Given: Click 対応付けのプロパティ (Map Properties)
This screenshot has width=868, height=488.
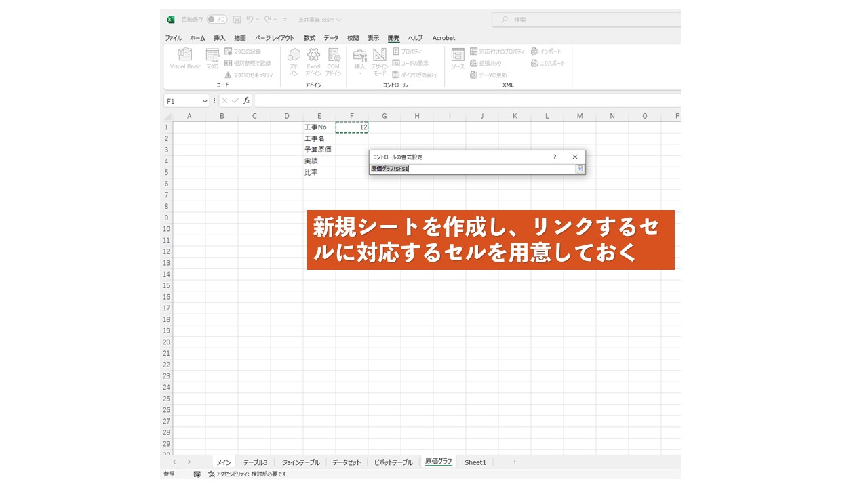Looking at the screenshot, I should tap(497, 52).
